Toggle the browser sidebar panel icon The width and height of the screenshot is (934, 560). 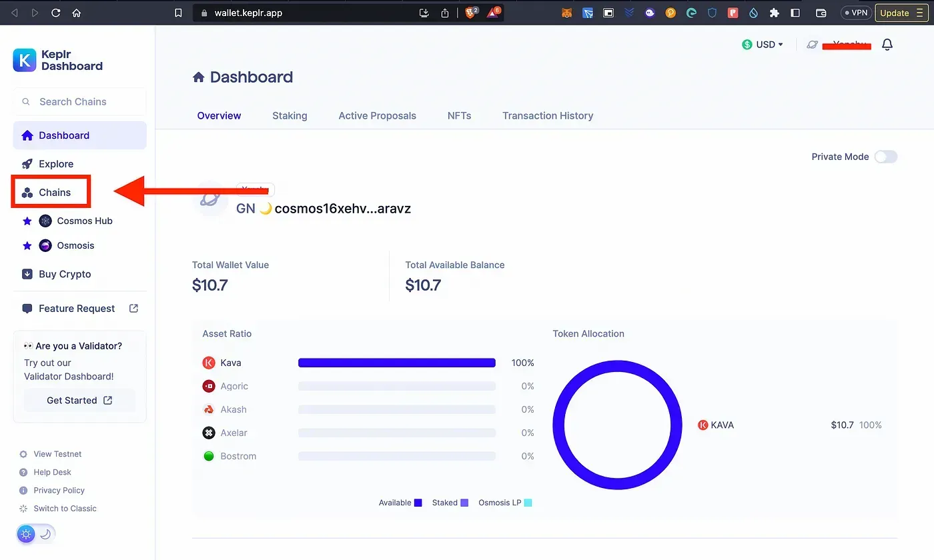click(x=795, y=13)
